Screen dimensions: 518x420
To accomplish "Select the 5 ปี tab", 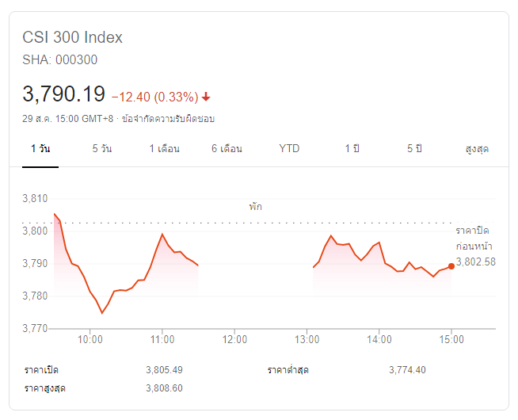I will pos(414,149).
